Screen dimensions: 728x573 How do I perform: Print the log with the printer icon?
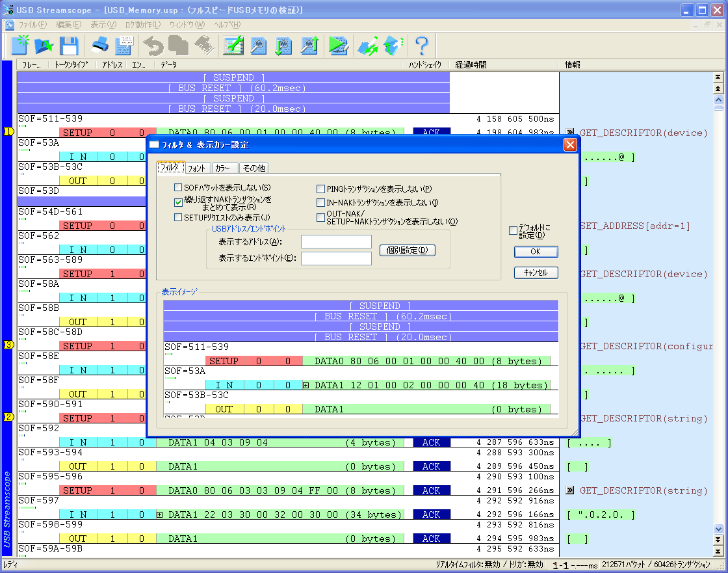[99, 46]
